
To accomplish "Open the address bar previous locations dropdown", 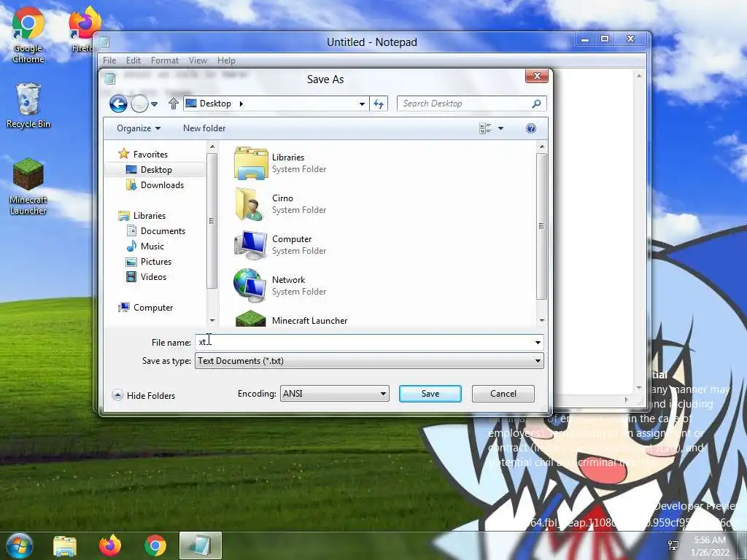I will pos(362,104).
